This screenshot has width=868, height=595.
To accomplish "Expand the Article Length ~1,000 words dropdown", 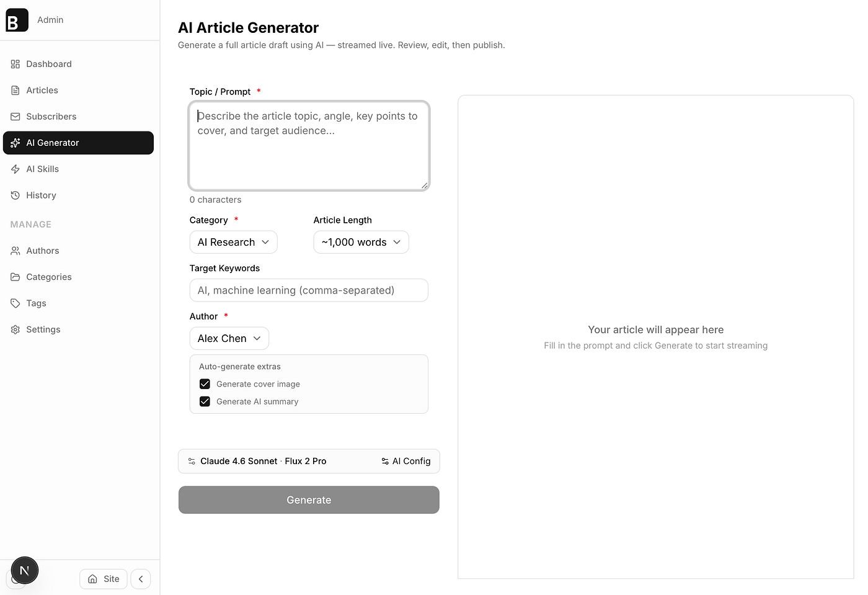I will pyautogui.click(x=361, y=242).
